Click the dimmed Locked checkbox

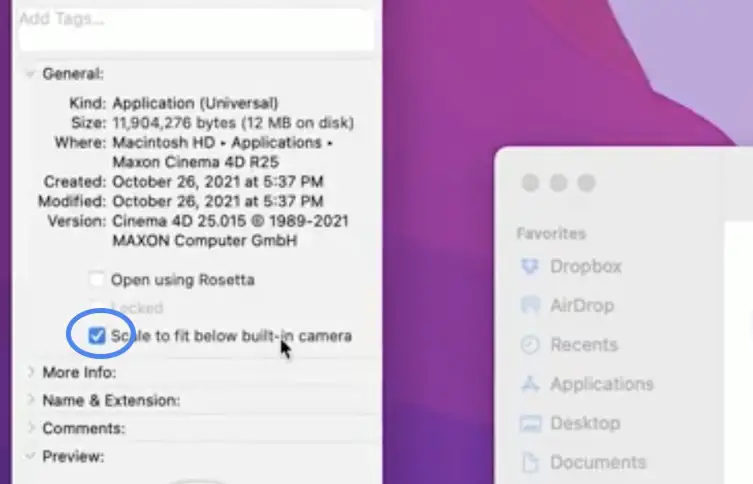(97, 308)
